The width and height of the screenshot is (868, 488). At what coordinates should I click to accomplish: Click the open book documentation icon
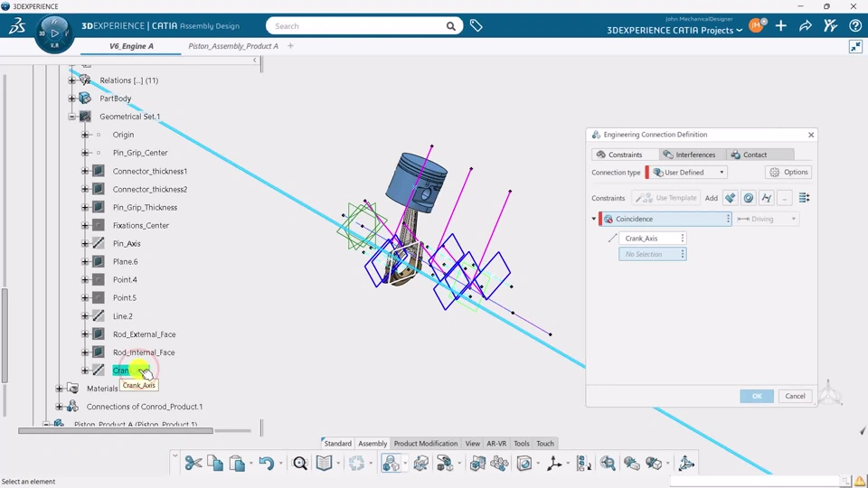click(x=324, y=463)
